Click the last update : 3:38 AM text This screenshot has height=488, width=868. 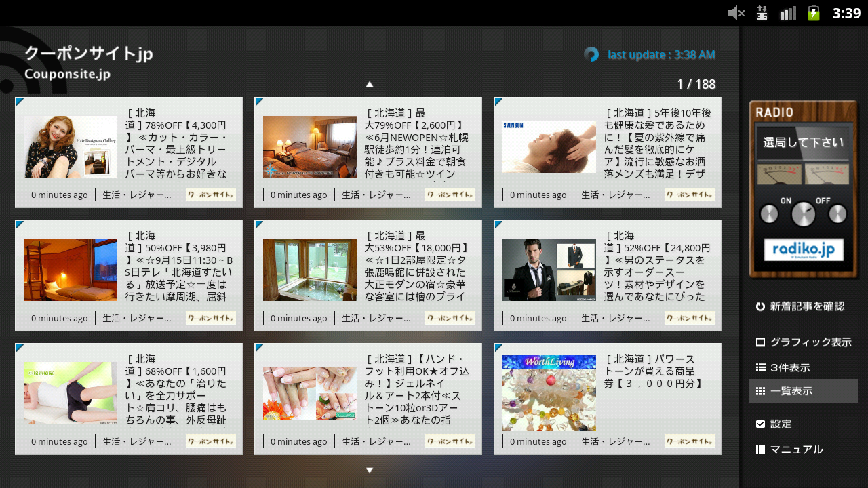click(661, 54)
